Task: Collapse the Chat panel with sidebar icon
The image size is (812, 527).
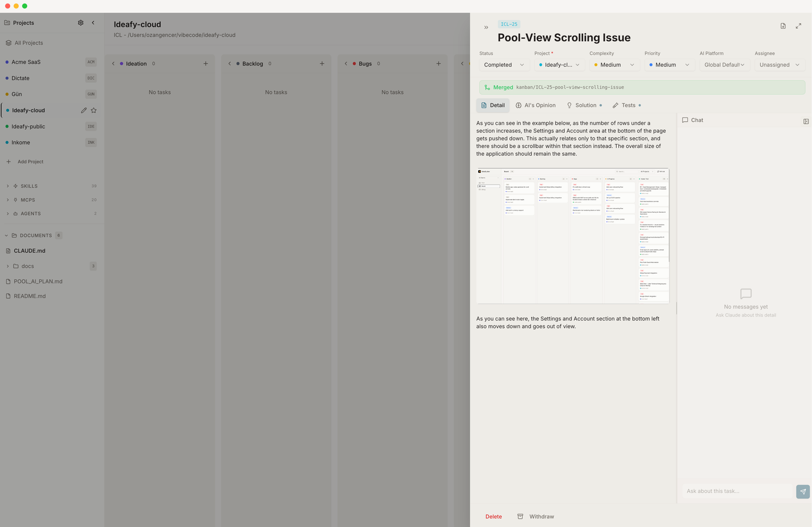Action: (806, 121)
